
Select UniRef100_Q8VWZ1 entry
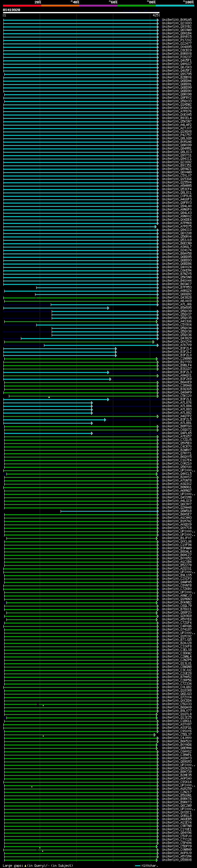[177, 169]
